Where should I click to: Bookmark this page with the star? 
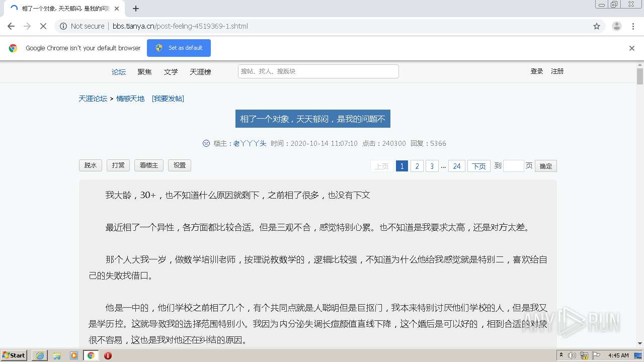pyautogui.click(x=597, y=26)
